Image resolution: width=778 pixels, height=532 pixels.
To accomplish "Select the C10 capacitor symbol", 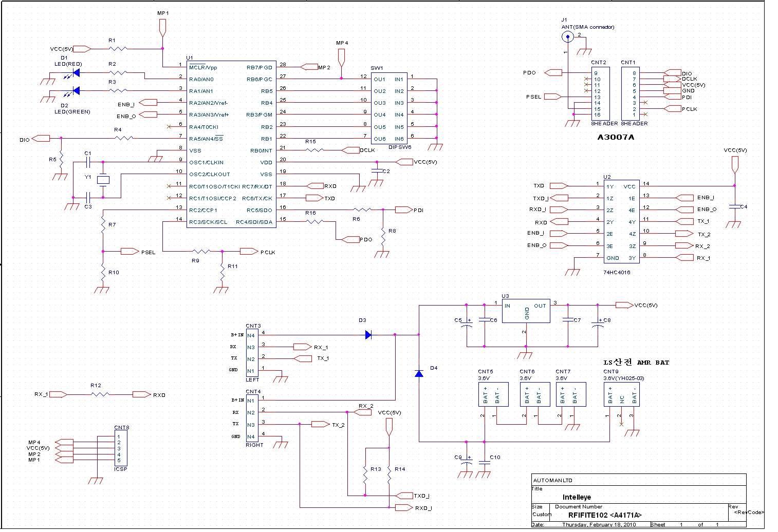I will [484, 463].
